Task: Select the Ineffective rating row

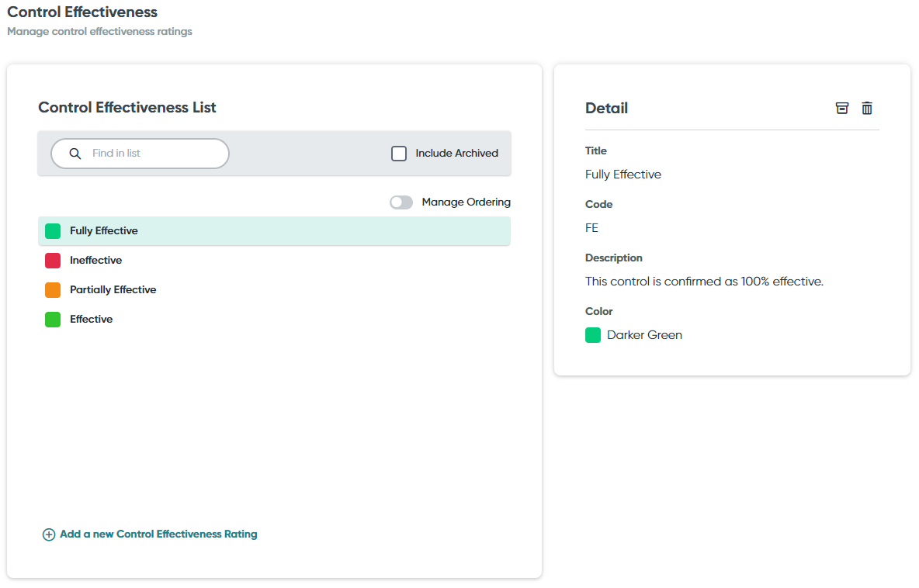Action: pyautogui.click(x=274, y=260)
